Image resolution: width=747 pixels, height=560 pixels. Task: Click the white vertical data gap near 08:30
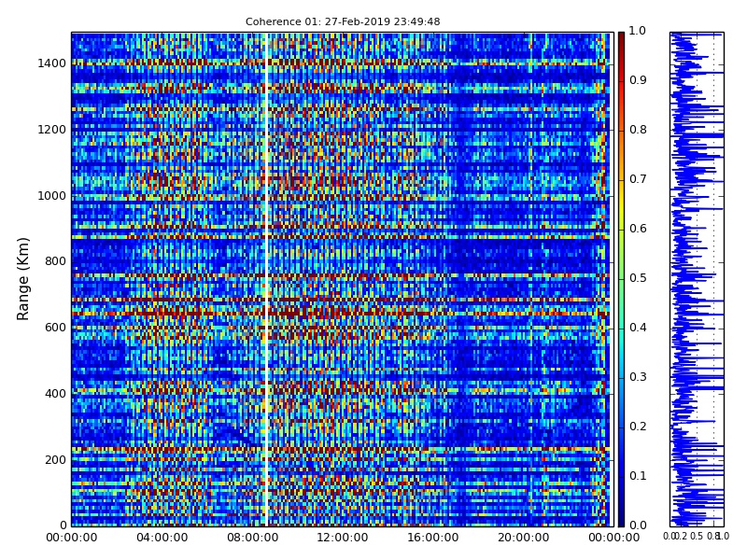tap(266, 279)
